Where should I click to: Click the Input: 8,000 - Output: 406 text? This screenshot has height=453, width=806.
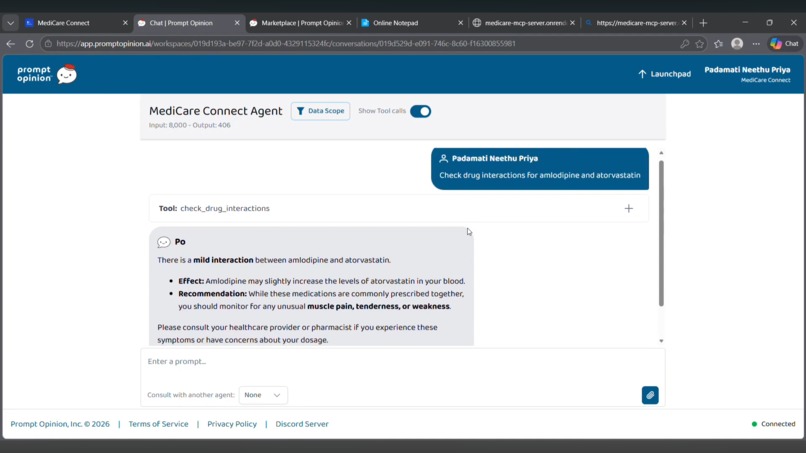pyautogui.click(x=190, y=125)
